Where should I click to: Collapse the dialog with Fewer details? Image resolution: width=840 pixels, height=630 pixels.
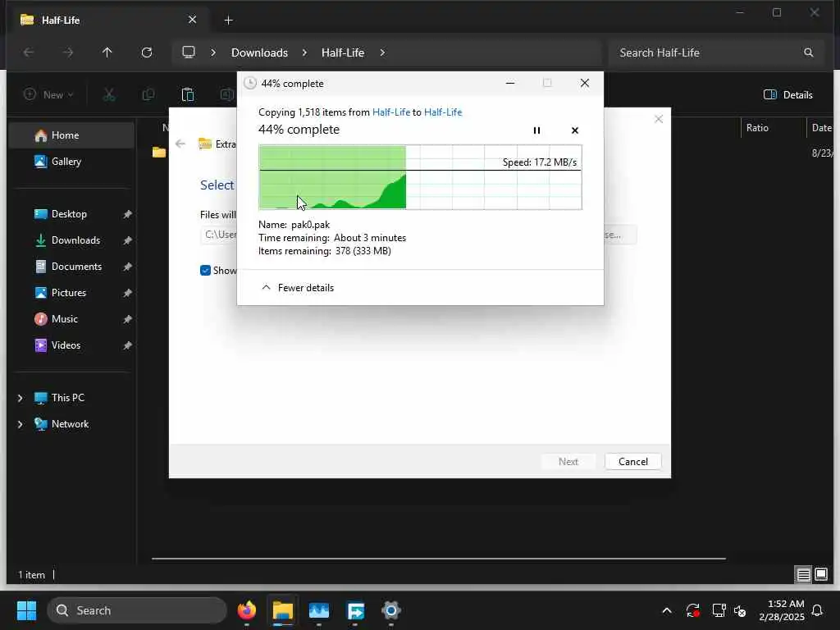297,288
